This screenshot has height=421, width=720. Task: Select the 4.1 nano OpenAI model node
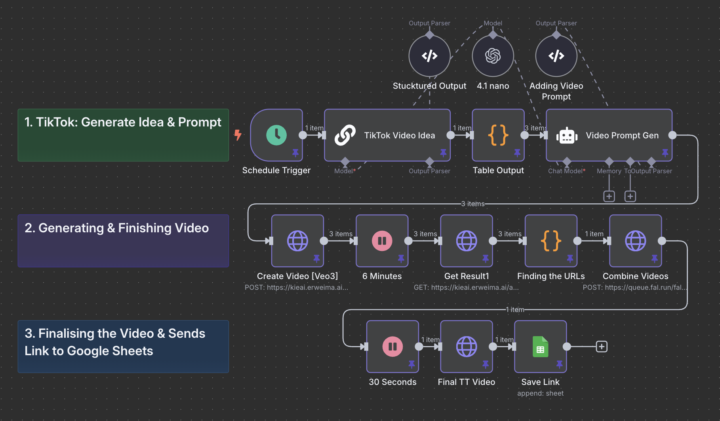coord(493,56)
